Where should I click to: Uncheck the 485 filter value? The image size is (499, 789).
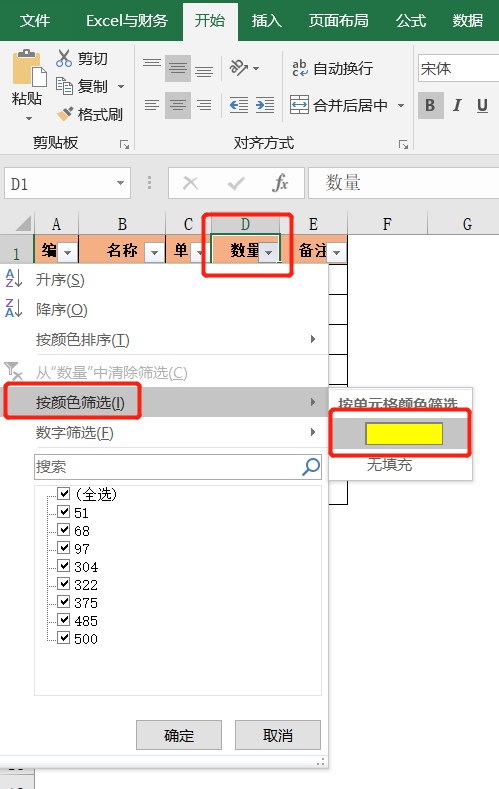click(63, 619)
